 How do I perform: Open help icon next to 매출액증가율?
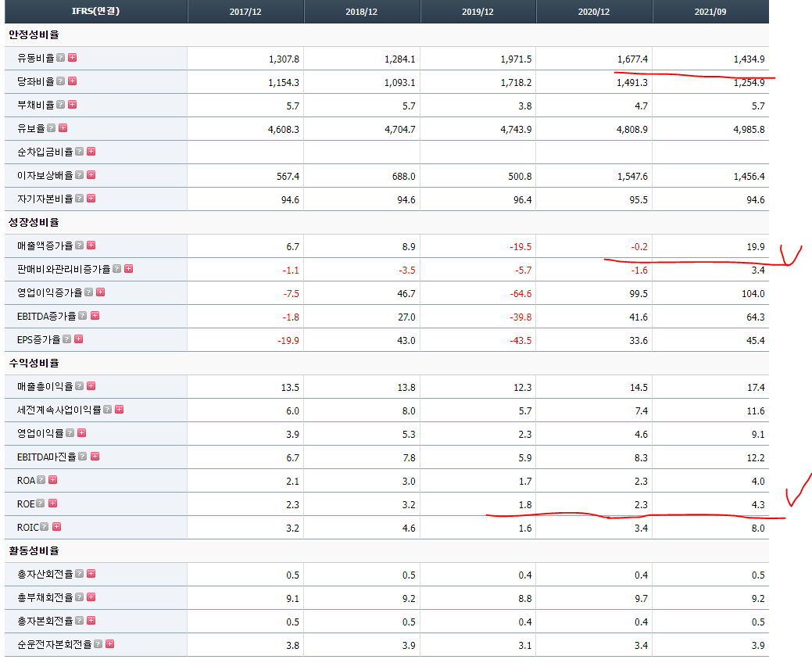pos(79,245)
